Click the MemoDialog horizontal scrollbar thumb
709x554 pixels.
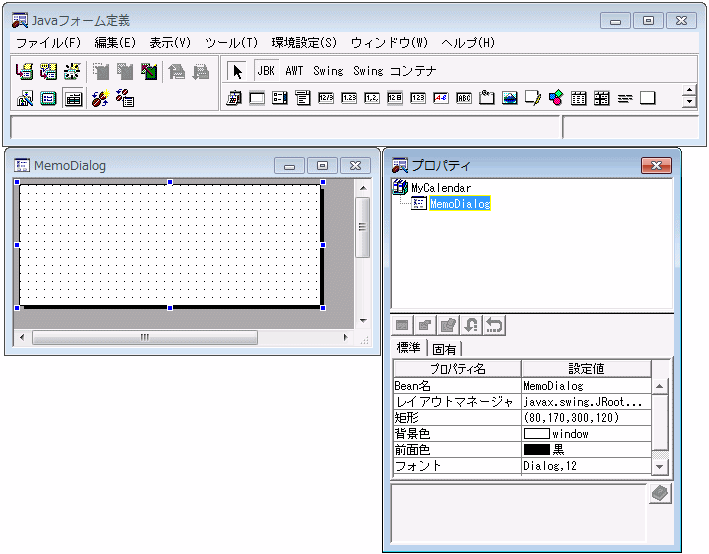145,337
